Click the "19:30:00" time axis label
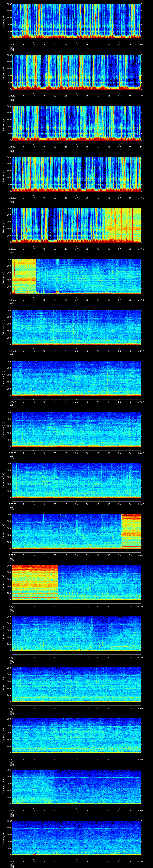Viewport: 153px width, 868px height. coord(12,96)
